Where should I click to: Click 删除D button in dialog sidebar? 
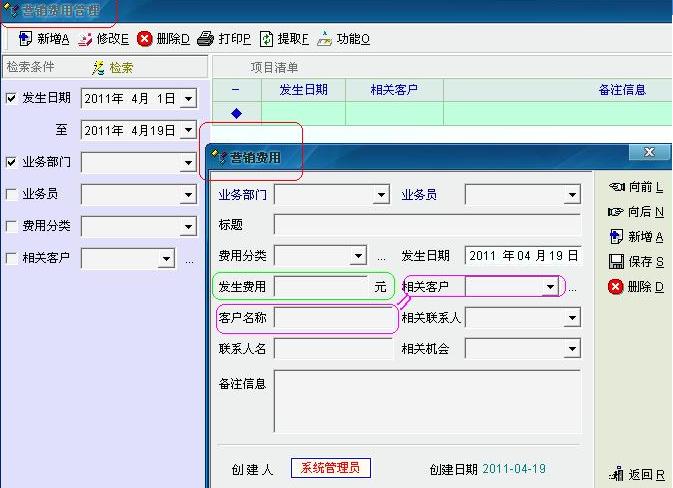[x=616, y=287]
